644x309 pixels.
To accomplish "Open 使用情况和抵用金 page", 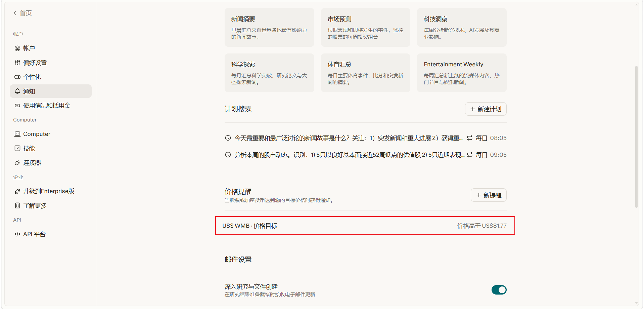I will (51, 106).
